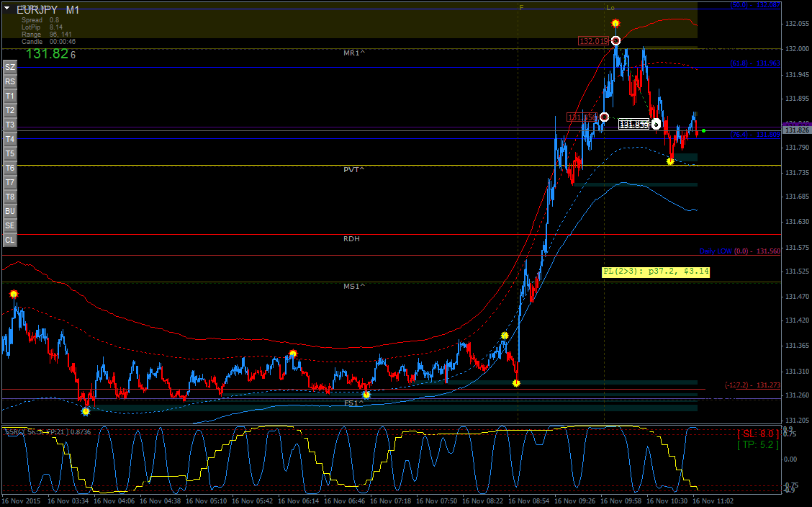The height and width of the screenshot is (507, 812).
Task: Activate the T4 button
Action: tap(10, 139)
